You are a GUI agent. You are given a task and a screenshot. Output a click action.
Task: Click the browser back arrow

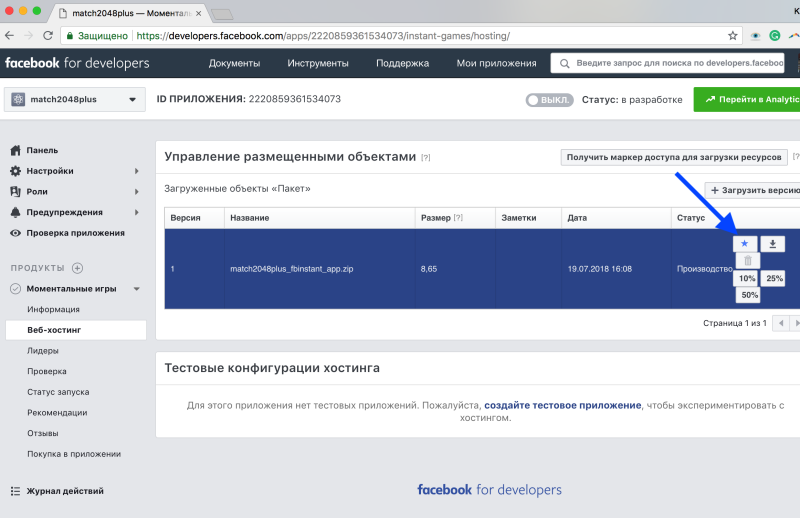pos(9,36)
